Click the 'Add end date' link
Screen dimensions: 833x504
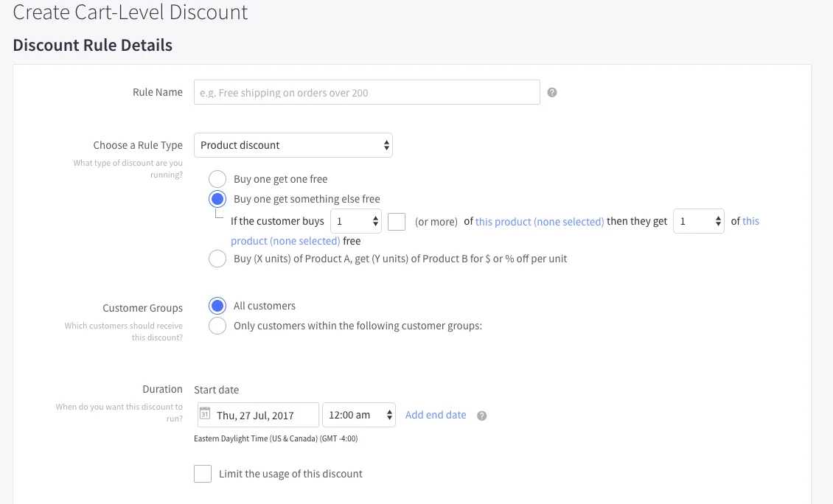pos(436,415)
